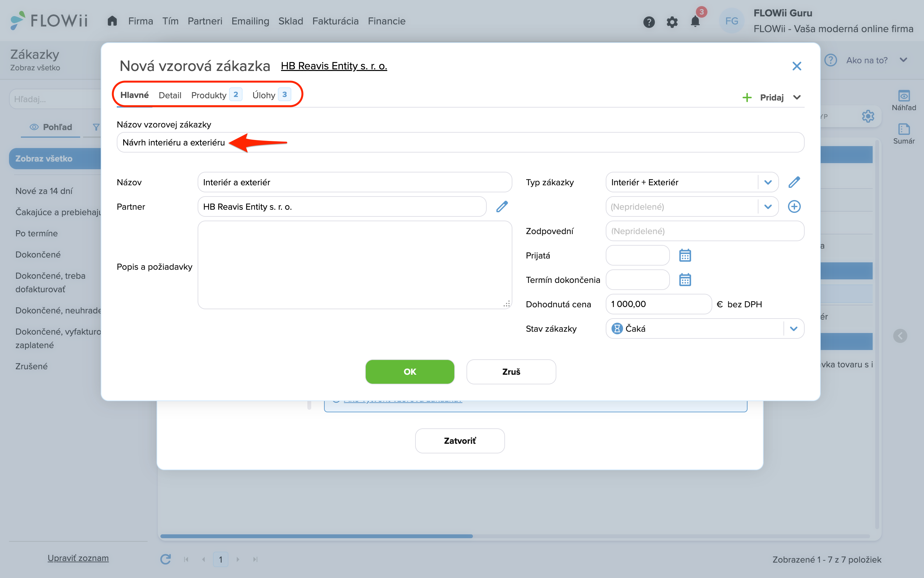Go to next page arrow

click(238, 559)
